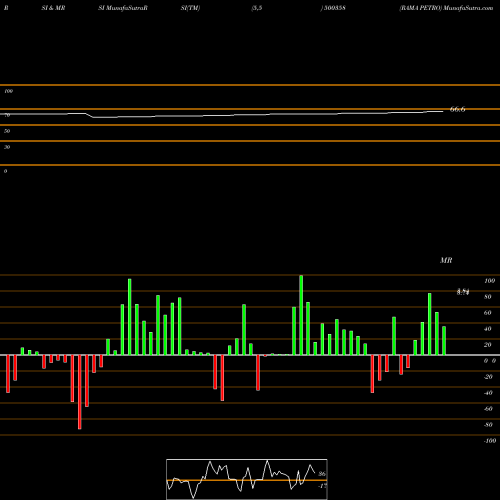Click the 'SI(TM)' header label
This screenshot has width=500, height=500.
[190, 8]
